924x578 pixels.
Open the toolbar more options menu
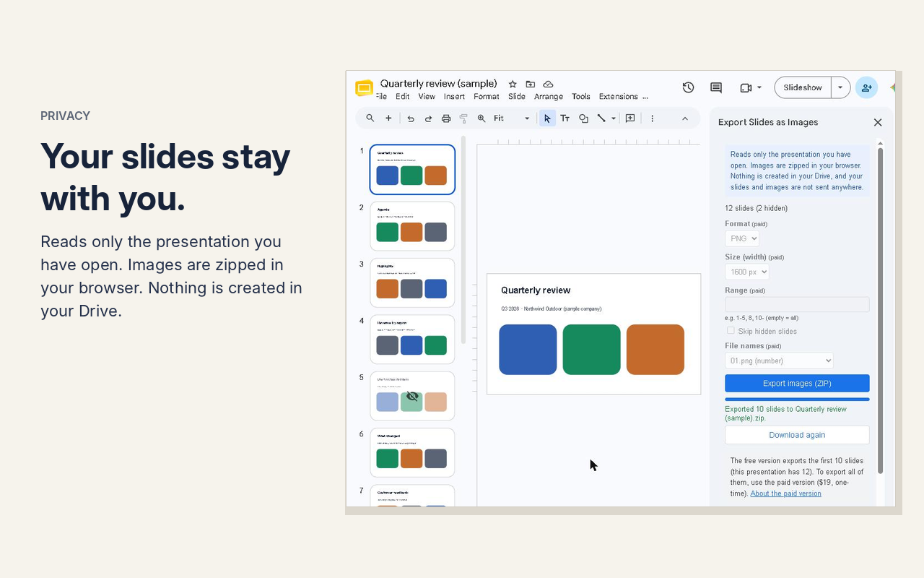(653, 118)
